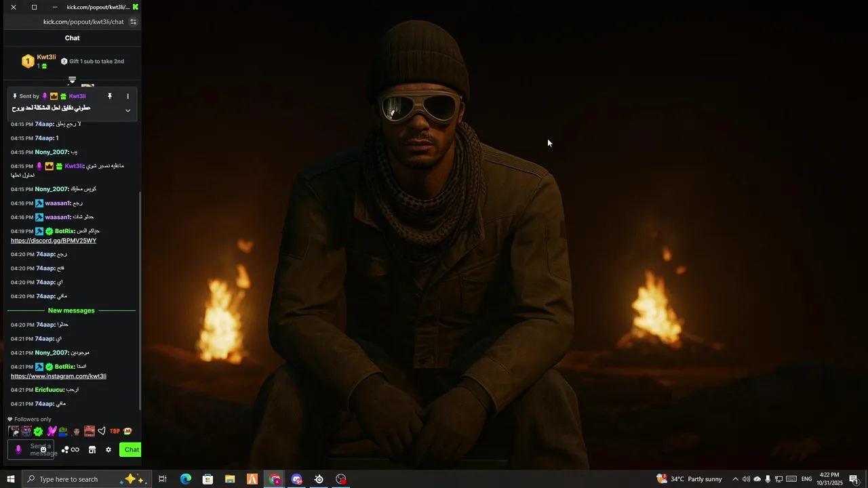The width and height of the screenshot is (868, 488).
Task: Click the Chat header title
Action: coord(72,38)
